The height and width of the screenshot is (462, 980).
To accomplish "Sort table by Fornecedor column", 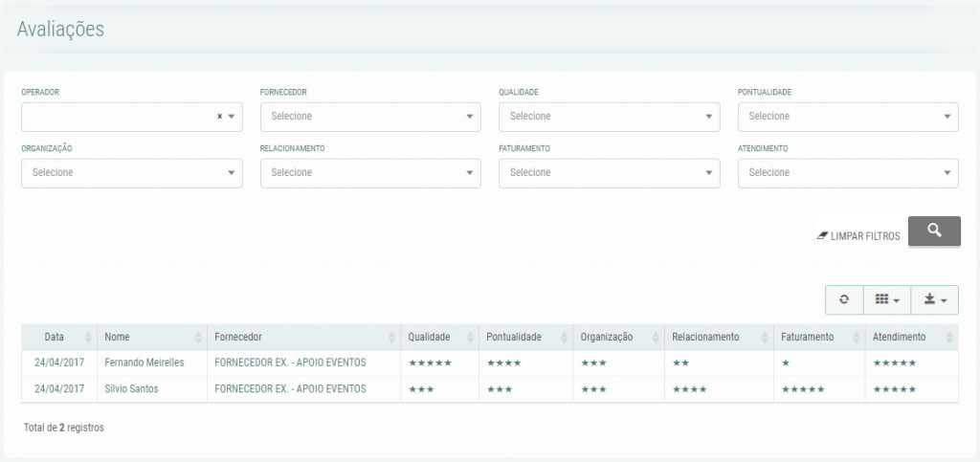I will tap(303, 337).
